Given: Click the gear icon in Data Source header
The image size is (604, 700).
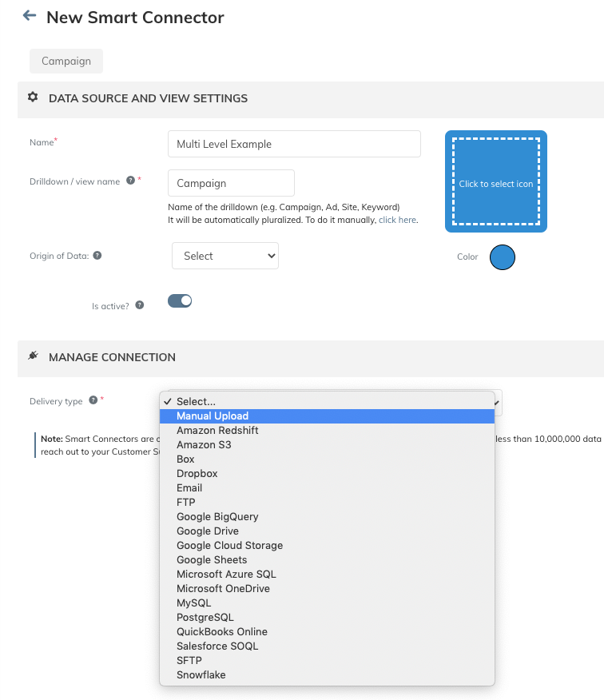Looking at the screenshot, I should pyautogui.click(x=33, y=97).
